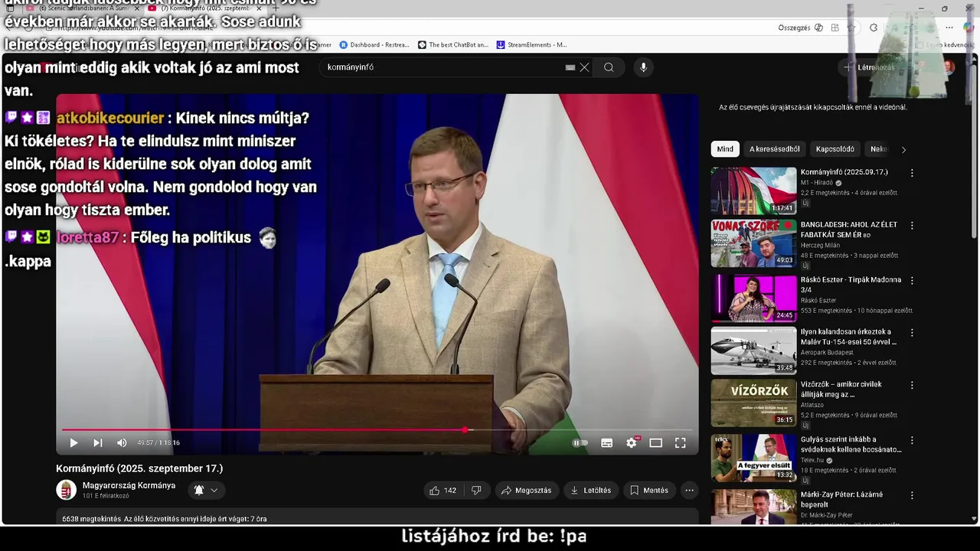This screenshot has width=980, height=551.
Task: Select the Kapcsolódó filter chip
Action: (x=835, y=149)
